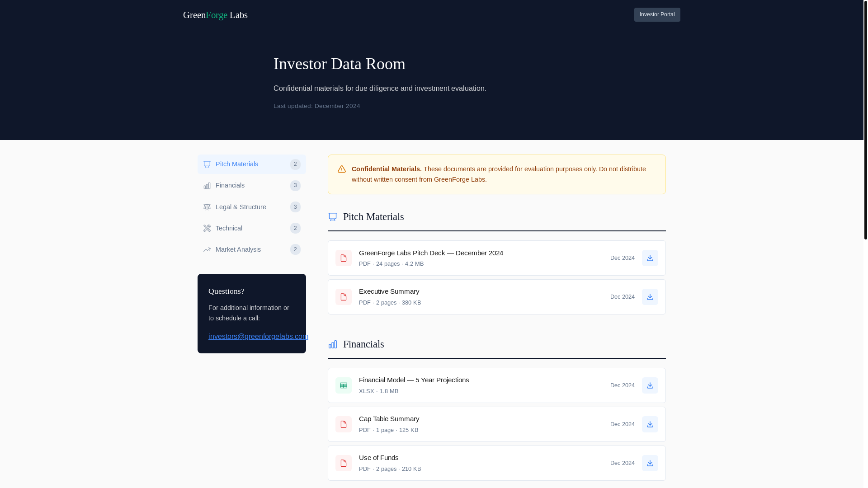Download the GreenForge Labs Pitch Deck
868x488 pixels.
pos(650,258)
